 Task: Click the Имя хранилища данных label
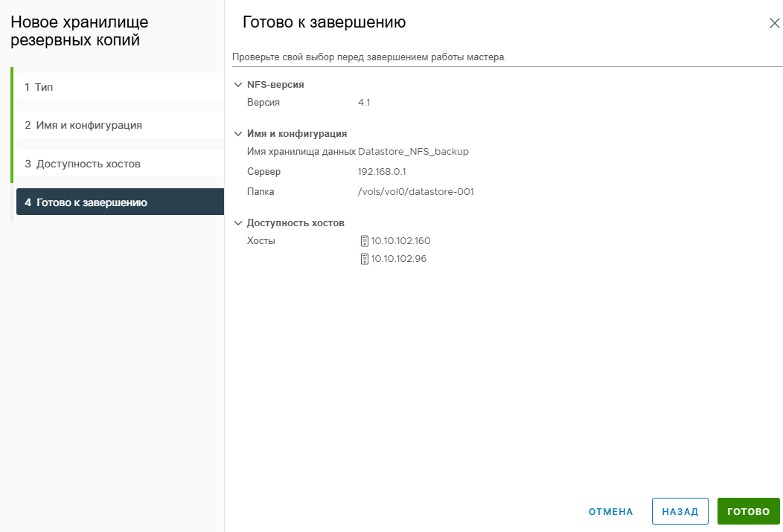coord(301,152)
